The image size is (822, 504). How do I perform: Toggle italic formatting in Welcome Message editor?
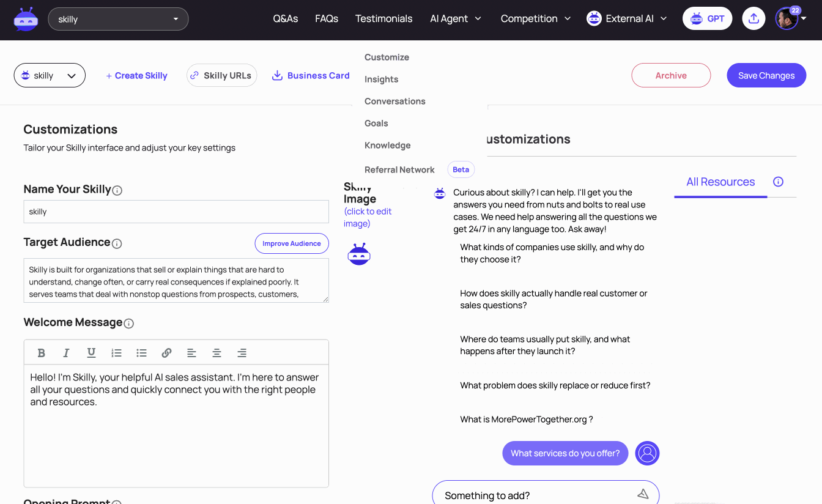[66, 353]
